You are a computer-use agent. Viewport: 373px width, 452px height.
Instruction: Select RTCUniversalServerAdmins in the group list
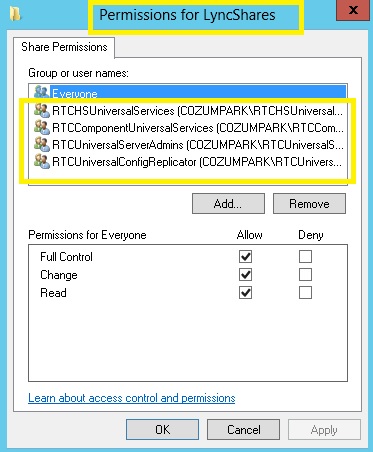point(188,145)
